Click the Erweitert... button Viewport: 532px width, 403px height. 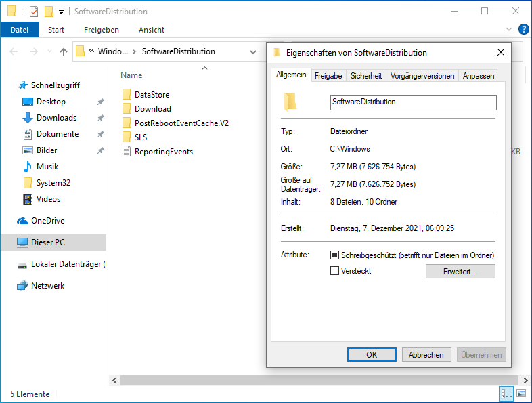click(460, 272)
